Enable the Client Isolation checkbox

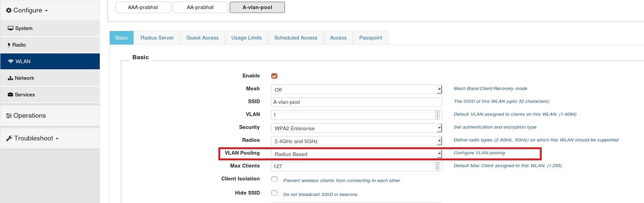coord(274,179)
